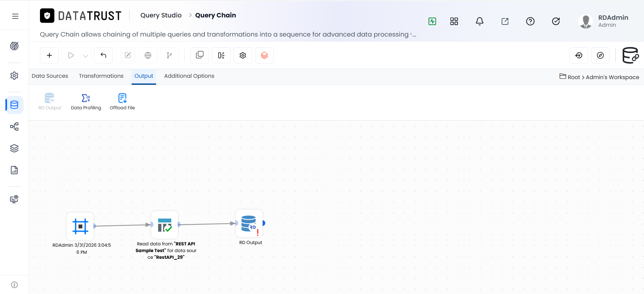
Task: Select the Data Profiling output tool
Action: coord(86,102)
